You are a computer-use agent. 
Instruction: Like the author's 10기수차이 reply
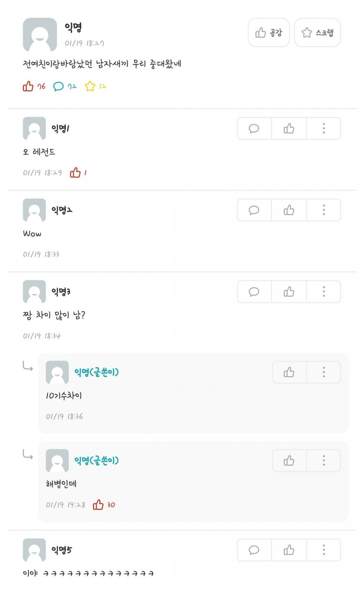[289, 372]
